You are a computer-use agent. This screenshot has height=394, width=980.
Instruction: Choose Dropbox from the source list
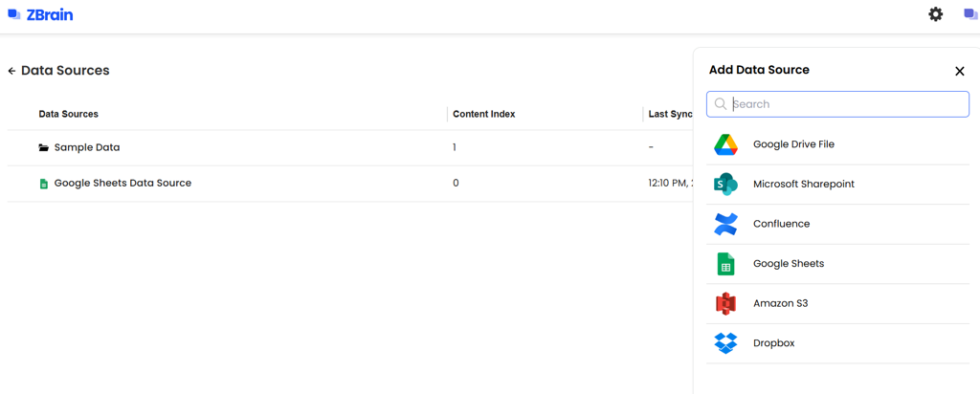coord(773,343)
